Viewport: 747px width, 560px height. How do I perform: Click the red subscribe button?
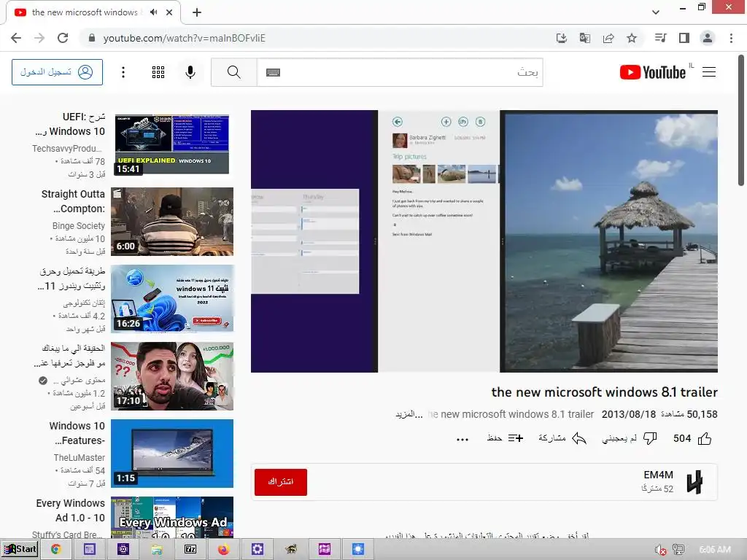pos(281,482)
